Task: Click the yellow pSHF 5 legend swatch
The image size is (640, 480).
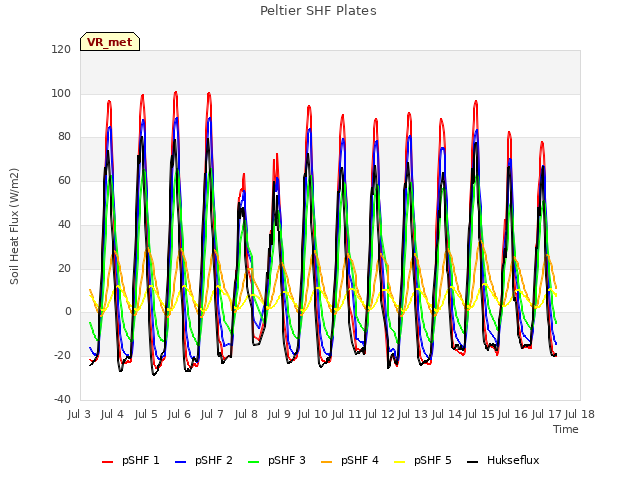Action: tap(400, 462)
